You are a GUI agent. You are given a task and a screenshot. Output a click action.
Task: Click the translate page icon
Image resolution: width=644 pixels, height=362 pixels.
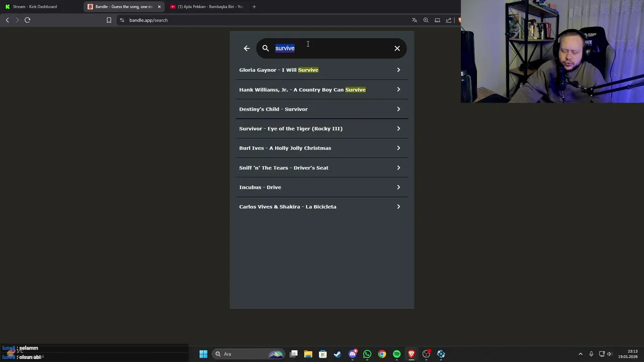tap(415, 20)
